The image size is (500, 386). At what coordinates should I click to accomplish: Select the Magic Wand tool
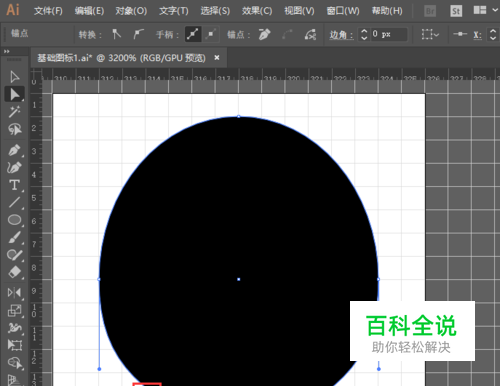point(14,112)
